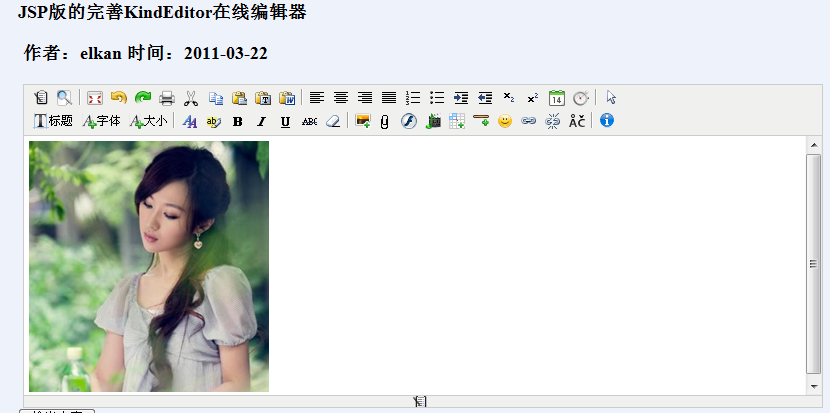Insert a numbered list
This screenshot has height=413, width=830.
[413, 98]
